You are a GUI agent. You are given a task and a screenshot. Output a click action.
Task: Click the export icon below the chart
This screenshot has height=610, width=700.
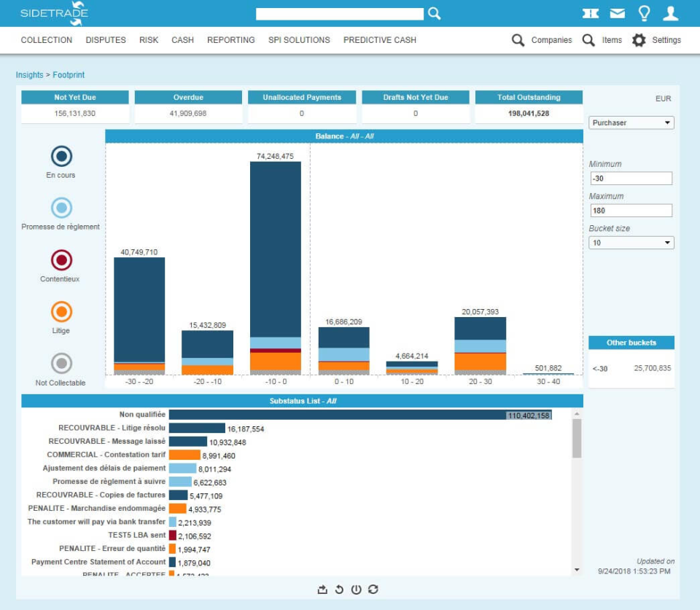tap(322, 589)
